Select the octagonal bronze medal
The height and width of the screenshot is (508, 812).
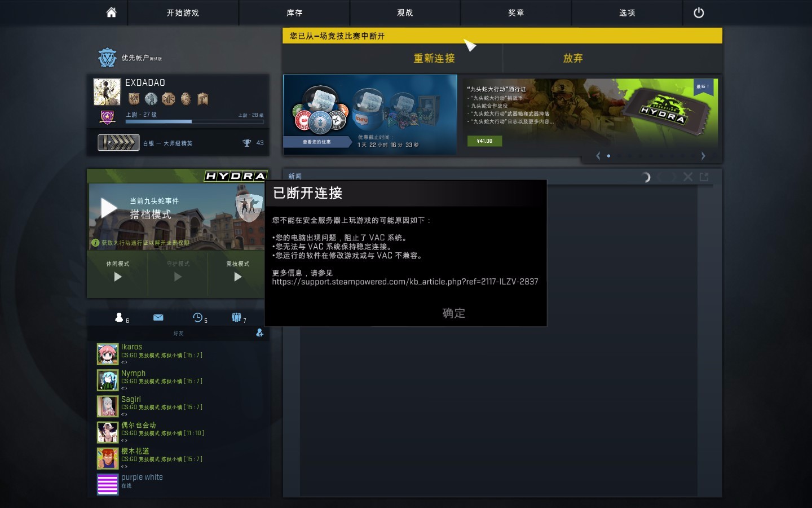(x=168, y=99)
